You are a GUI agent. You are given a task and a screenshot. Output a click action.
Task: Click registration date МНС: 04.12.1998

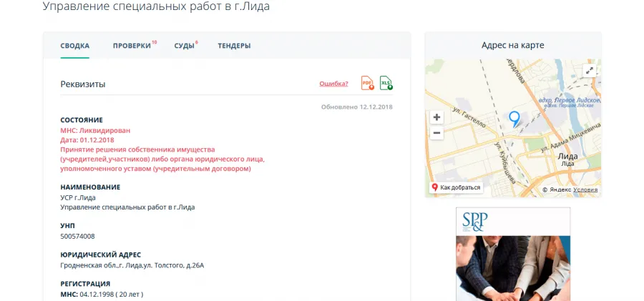click(x=102, y=294)
